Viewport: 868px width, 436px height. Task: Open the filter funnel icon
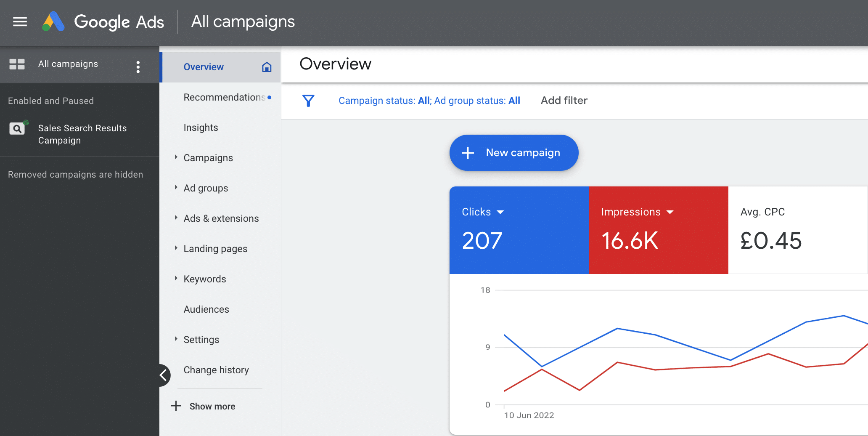[308, 101]
